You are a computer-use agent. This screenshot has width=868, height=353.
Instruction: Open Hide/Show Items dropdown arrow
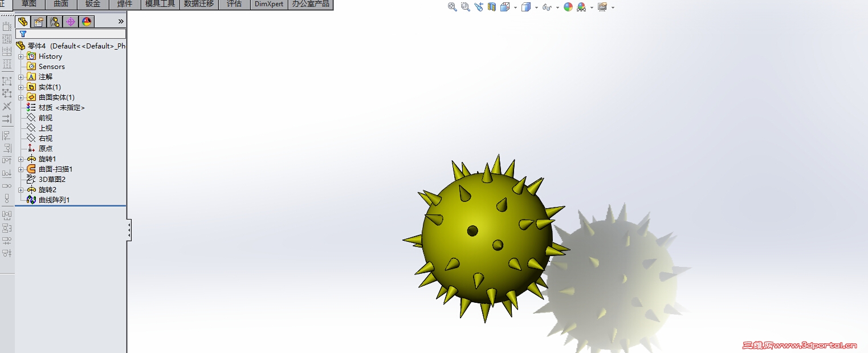tap(557, 7)
